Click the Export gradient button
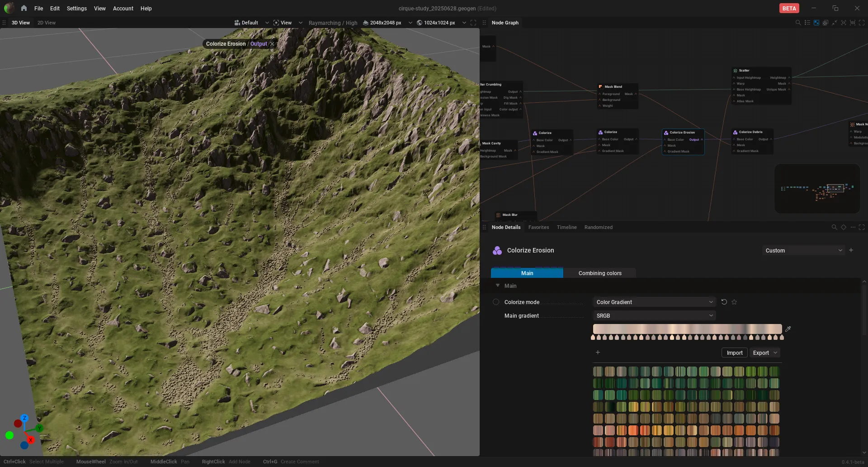Viewport: 868px width, 467px height. coord(764,353)
